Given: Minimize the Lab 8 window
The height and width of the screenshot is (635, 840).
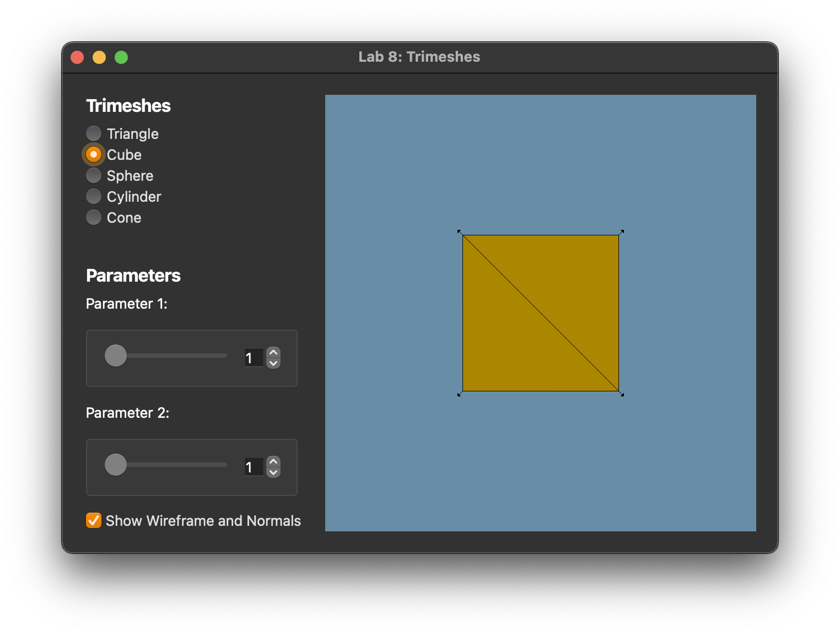Looking at the screenshot, I should click(99, 57).
